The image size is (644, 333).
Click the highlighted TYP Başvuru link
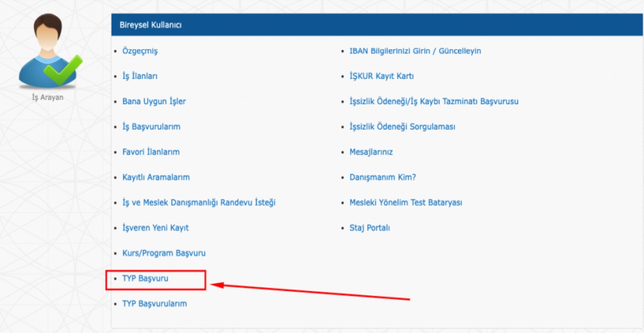point(145,278)
